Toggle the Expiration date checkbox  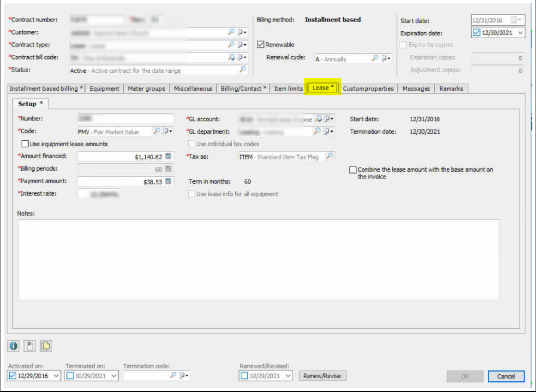click(477, 32)
